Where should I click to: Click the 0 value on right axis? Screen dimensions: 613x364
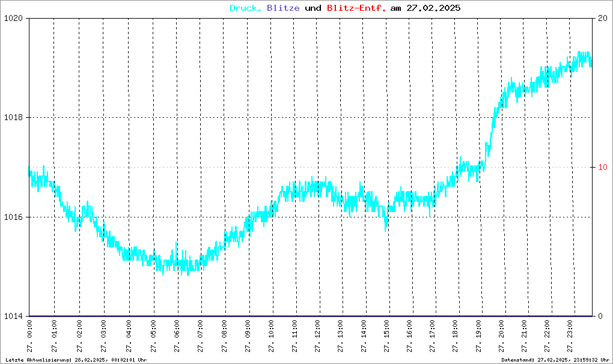600,317
